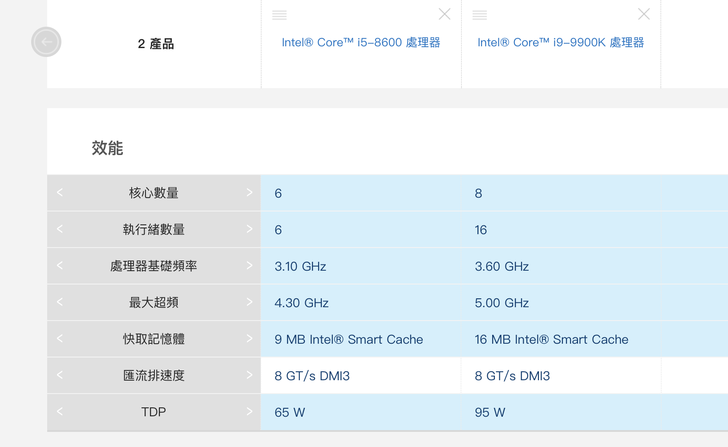
Task: Click left chevron in 處理器基礎頻率 row
Action: 59,265
